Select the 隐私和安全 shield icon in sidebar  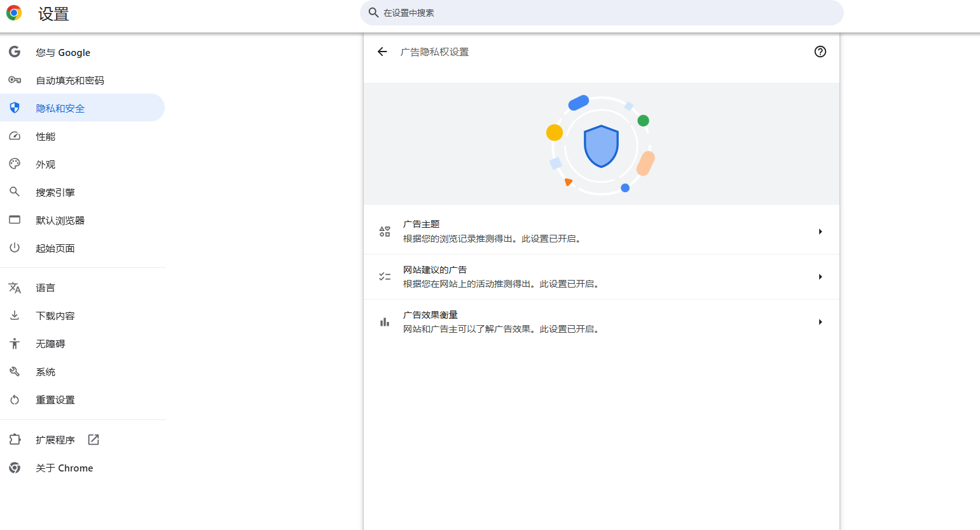point(15,108)
